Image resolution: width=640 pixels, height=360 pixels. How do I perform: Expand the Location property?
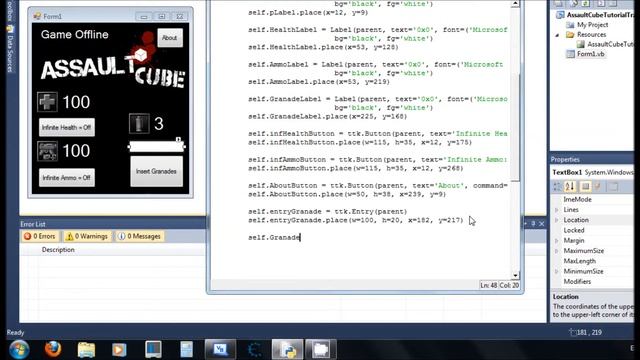click(557, 220)
